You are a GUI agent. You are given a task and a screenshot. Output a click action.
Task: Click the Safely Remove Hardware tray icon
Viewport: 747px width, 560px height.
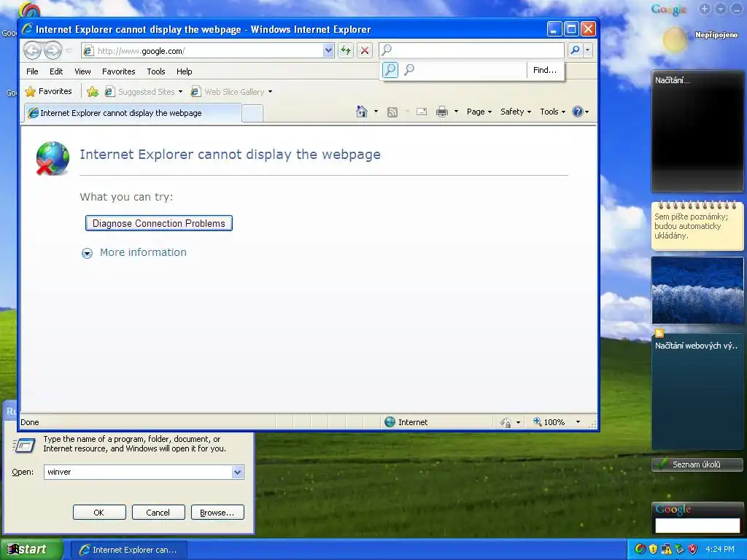[679, 549]
